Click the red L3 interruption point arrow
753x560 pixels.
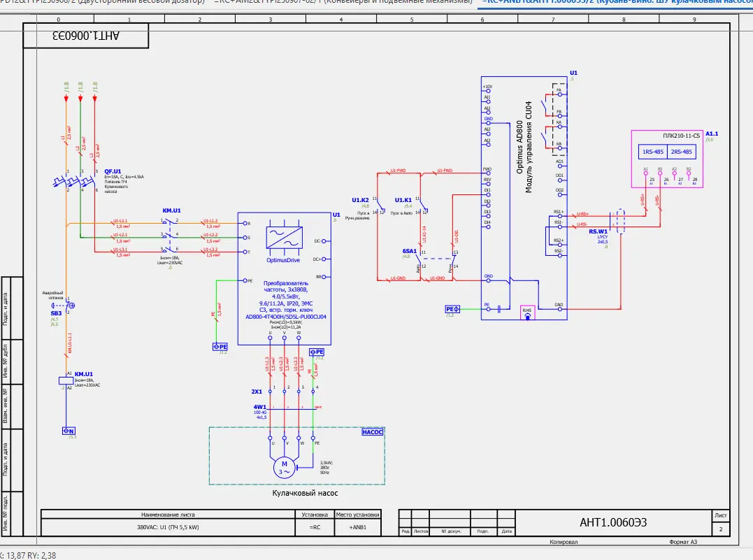95,99
